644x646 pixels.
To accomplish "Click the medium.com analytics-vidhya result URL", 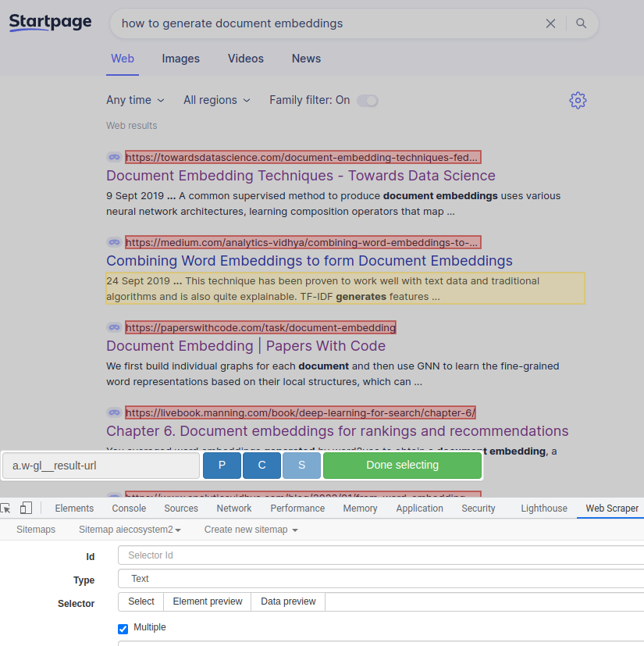I will point(303,242).
